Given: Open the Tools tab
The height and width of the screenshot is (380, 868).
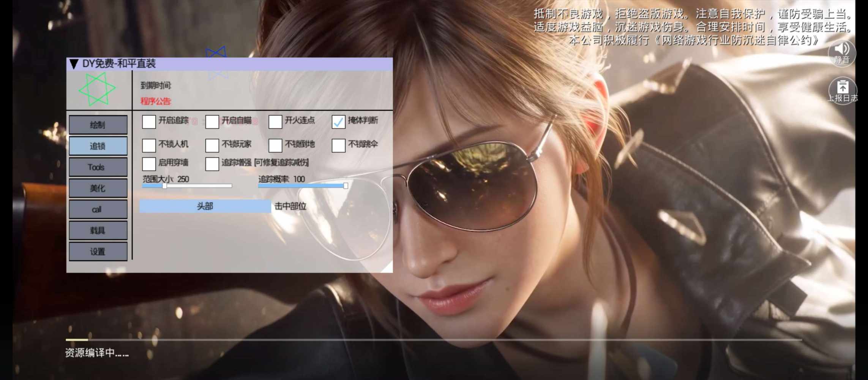Looking at the screenshot, I should (98, 167).
